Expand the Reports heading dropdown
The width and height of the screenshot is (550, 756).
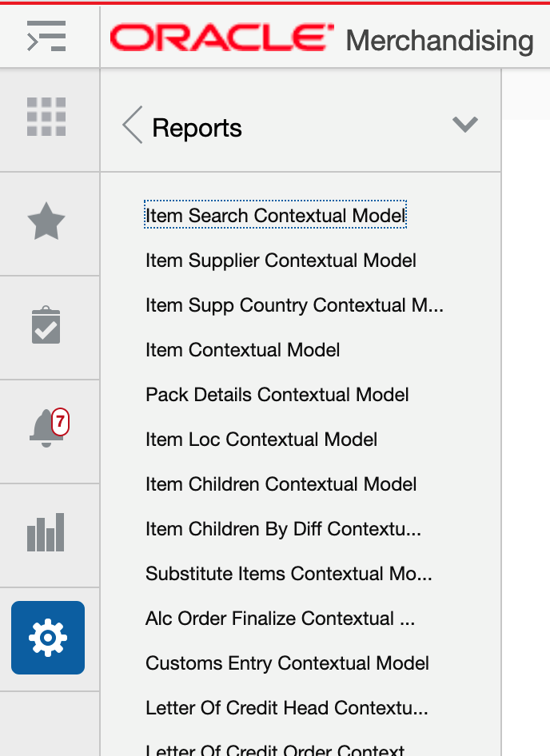click(464, 124)
